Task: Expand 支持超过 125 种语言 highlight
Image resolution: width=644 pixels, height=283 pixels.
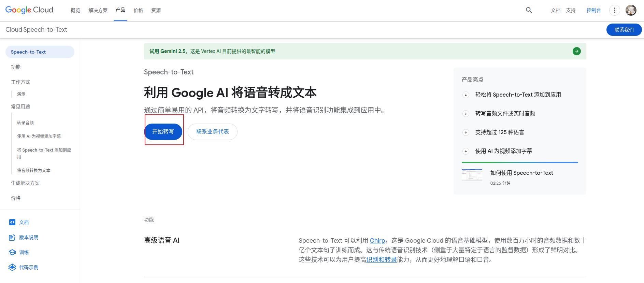Action: click(466, 132)
